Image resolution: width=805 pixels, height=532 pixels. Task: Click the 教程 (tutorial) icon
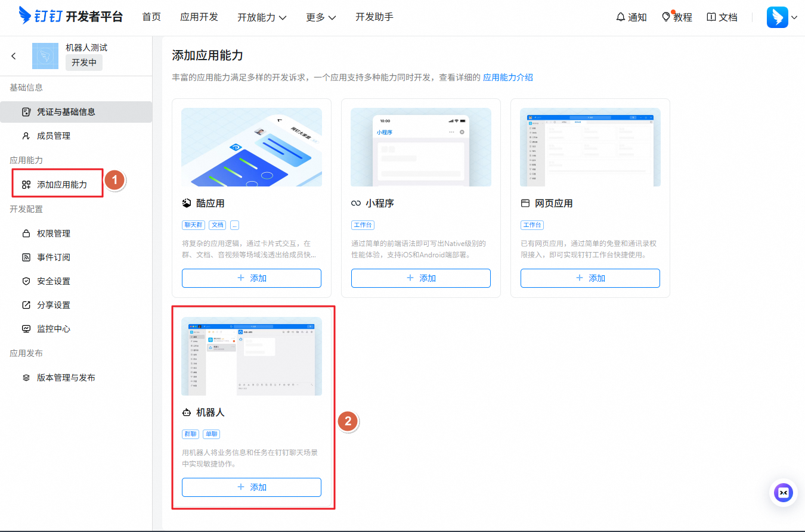click(x=677, y=17)
